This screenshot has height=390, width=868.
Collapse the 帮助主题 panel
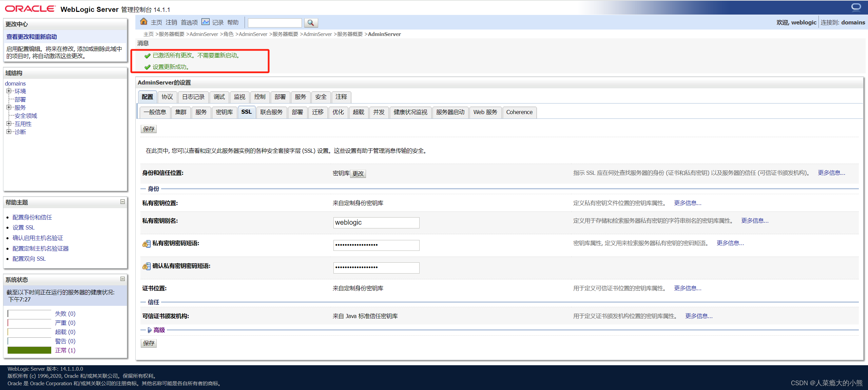click(122, 202)
